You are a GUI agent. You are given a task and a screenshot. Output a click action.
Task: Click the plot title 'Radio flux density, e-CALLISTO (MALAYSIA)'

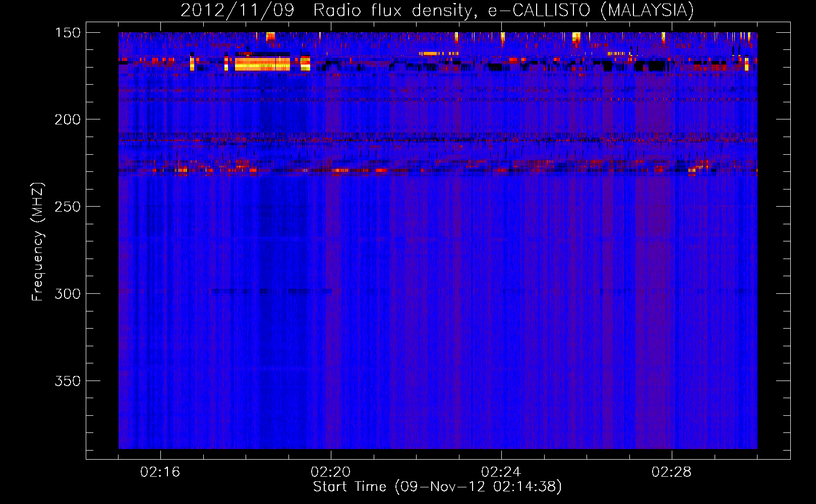click(x=503, y=11)
